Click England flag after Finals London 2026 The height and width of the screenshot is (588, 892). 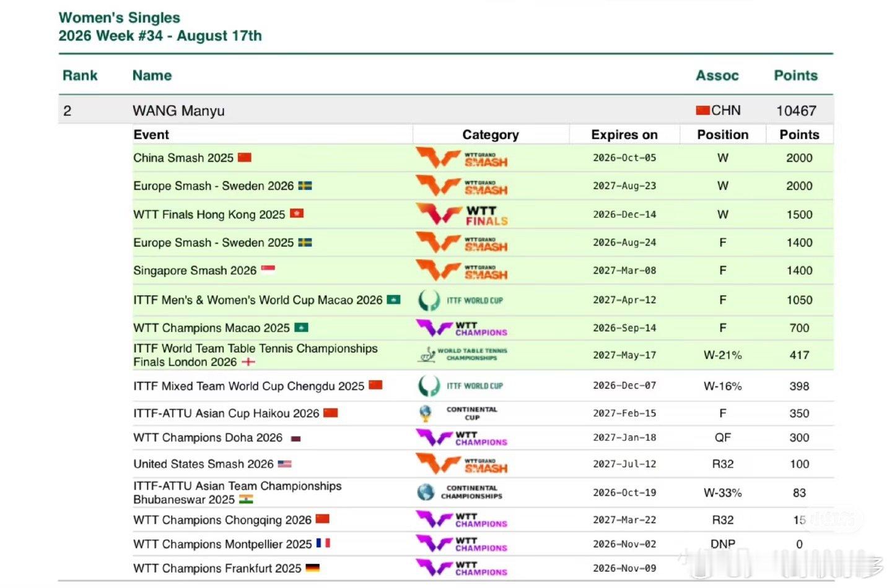tap(248, 361)
